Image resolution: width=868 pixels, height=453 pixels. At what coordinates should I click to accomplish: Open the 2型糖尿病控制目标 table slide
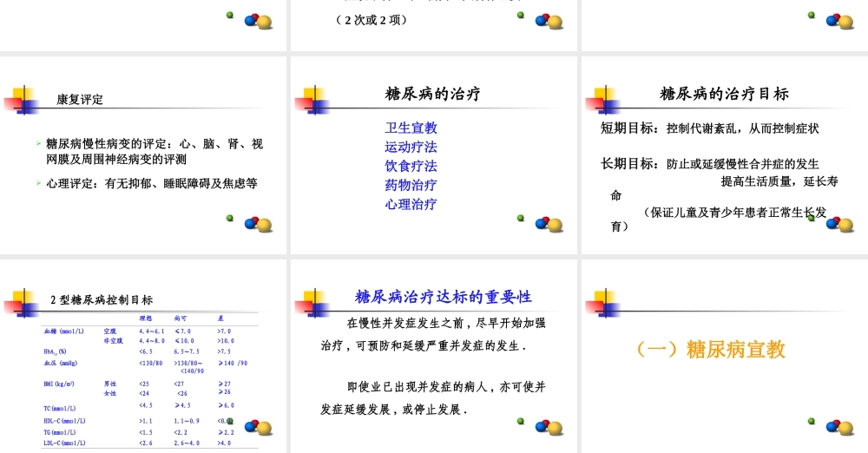point(143,356)
